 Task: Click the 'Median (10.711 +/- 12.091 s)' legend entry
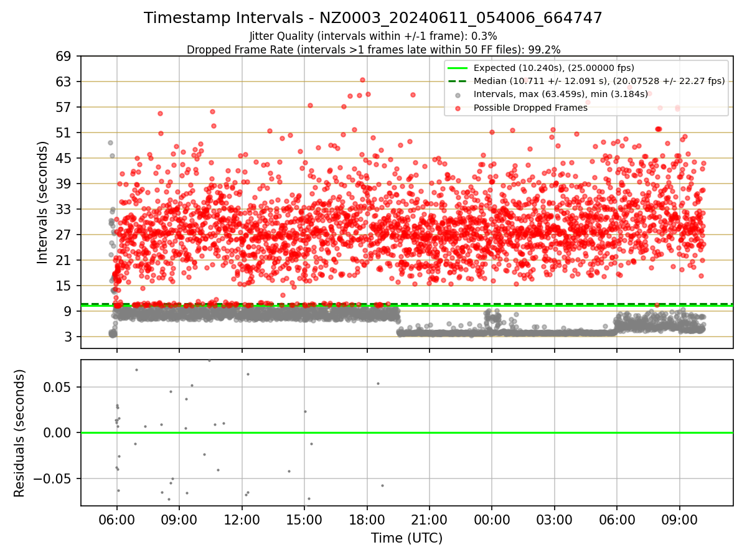tap(599, 81)
